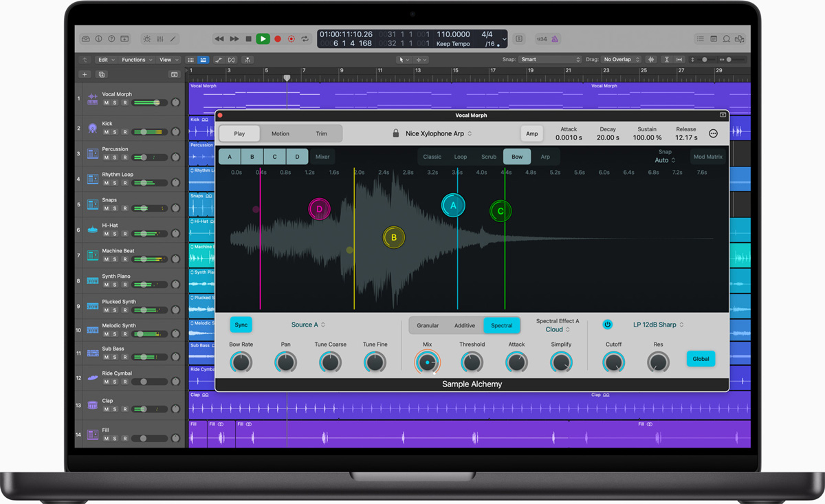Click the duplicate track icon
825x504 pixels.
tap(102, 74)
